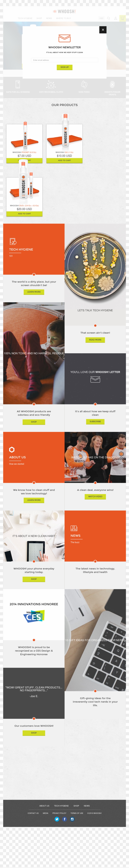The image size is (129, 868).
Task: Open the user account icon
Action: (x=115, y=18)
